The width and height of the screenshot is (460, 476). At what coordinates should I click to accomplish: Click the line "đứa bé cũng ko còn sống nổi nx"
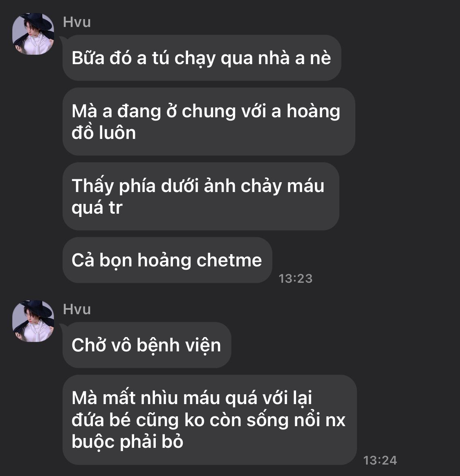click(209, 420)
